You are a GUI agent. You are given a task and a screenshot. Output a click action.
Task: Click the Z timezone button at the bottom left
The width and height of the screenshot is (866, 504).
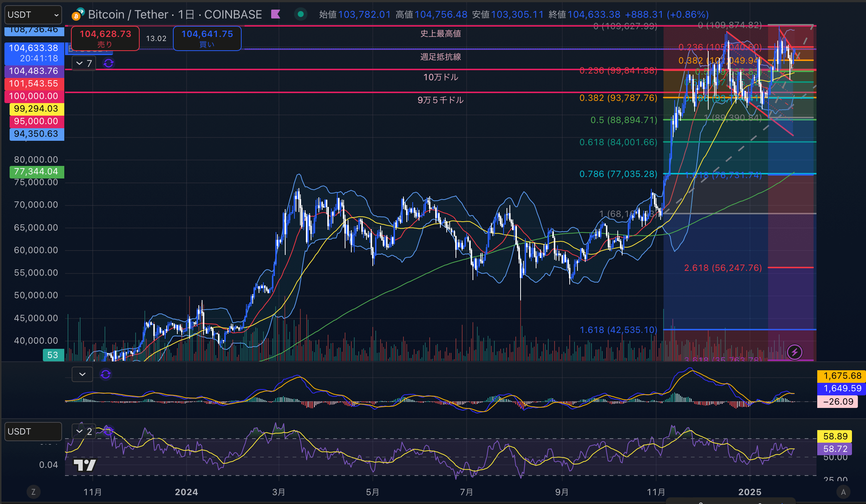click(33, 492)
